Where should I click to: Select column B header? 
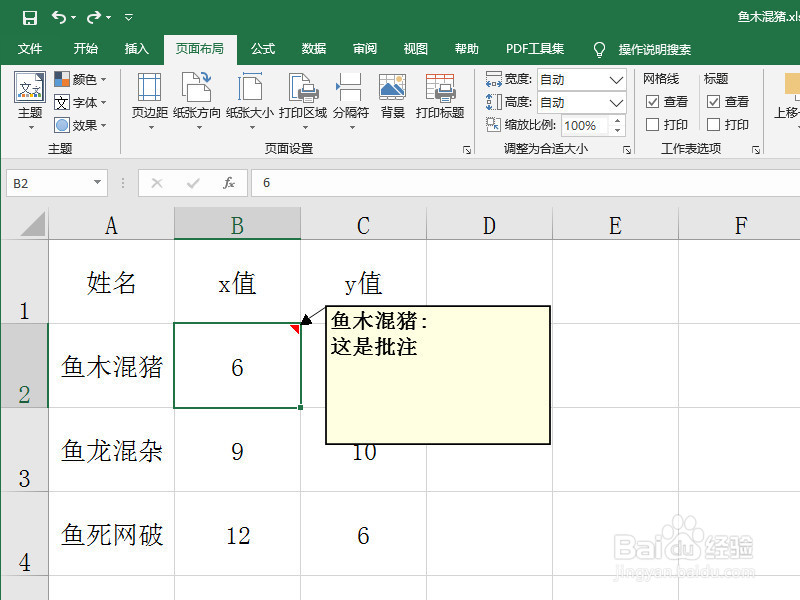(237, 225)
